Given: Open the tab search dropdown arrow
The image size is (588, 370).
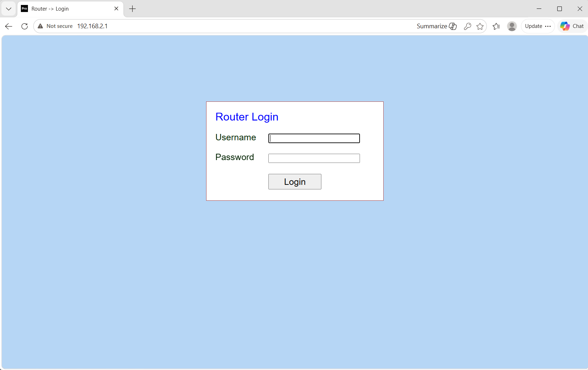Looking at the screenshot, I should coord(9,9).
